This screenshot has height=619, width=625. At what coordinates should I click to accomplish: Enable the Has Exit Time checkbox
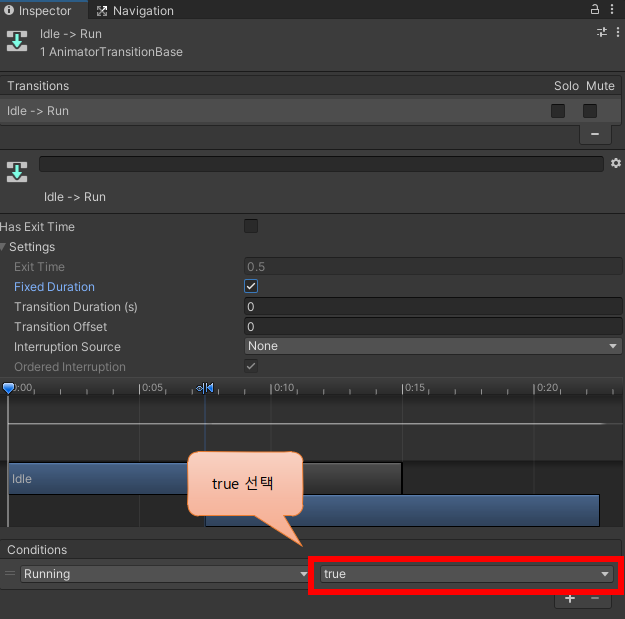point(251,226)
